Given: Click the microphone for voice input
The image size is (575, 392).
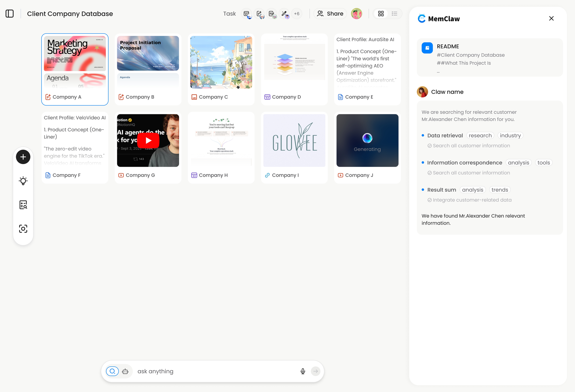Looking at the screenshot, I should (303, 371).
